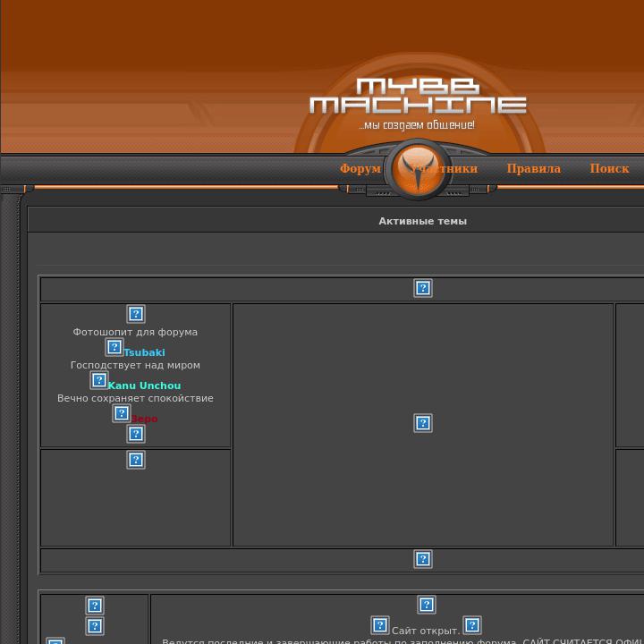Click broken image in empty lower-left cell

click(x=136, y=460)
